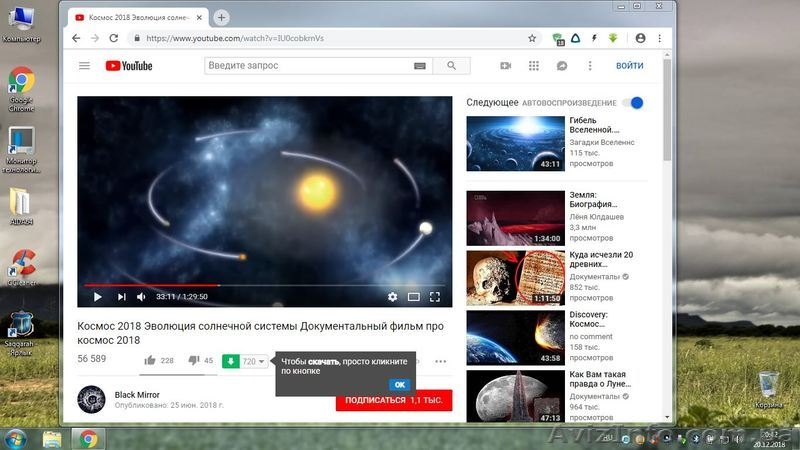Click the URL address bar
This screenshot has width=800, height=450.
(327, 38)
